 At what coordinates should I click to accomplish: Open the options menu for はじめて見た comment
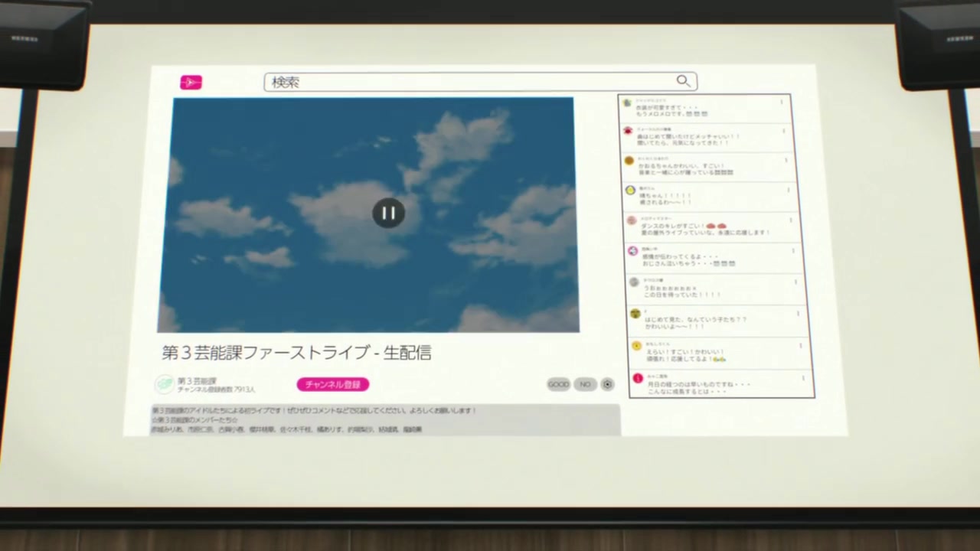pyautogui.click(x=798, y=313)
